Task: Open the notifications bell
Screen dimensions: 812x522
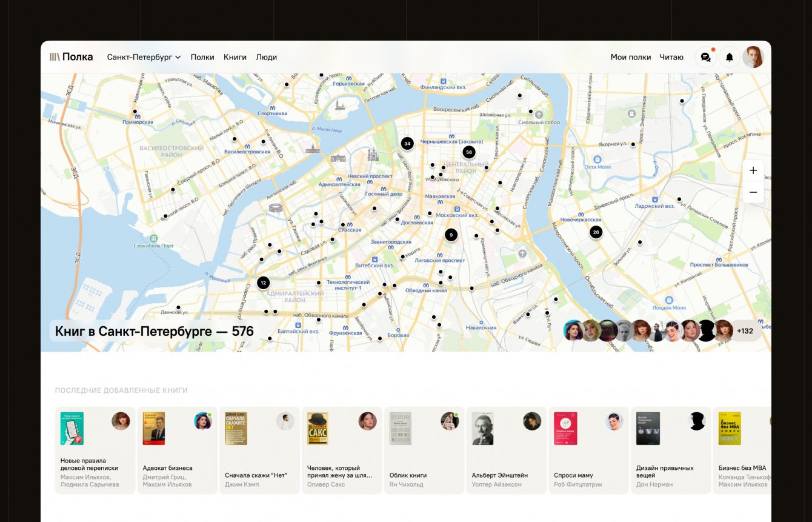Action: click(730, 57)
